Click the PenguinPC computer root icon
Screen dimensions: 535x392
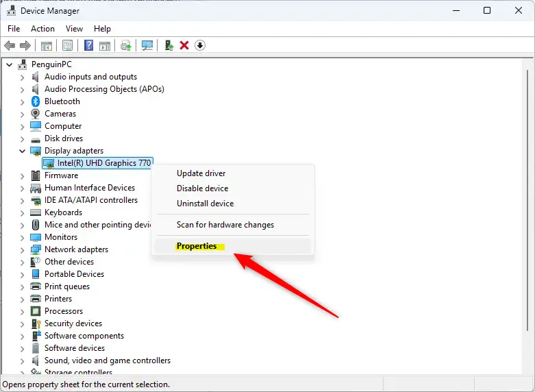(x=22, y=64)
